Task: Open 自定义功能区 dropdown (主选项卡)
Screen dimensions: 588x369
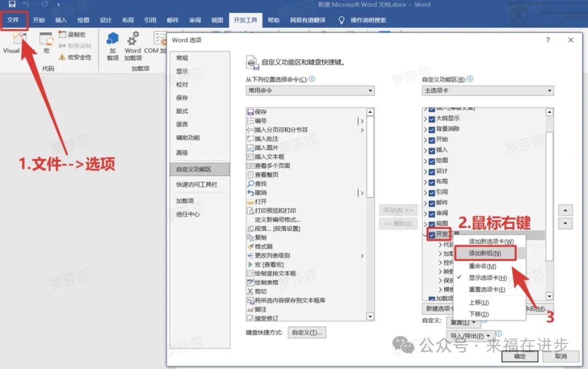Action: 487,90
